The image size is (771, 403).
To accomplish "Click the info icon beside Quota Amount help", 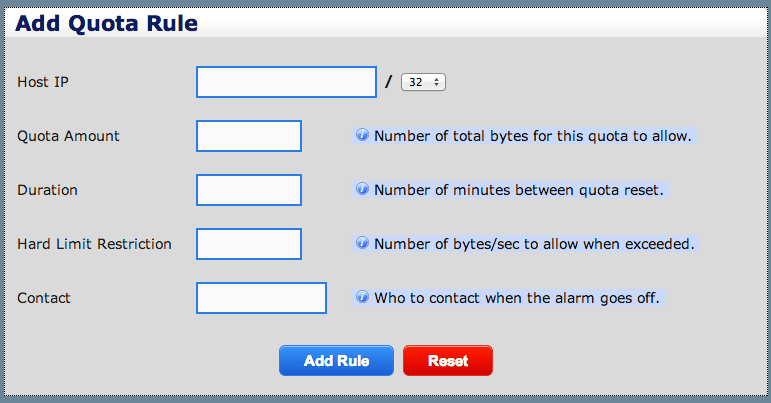I will tap(363, 135).
